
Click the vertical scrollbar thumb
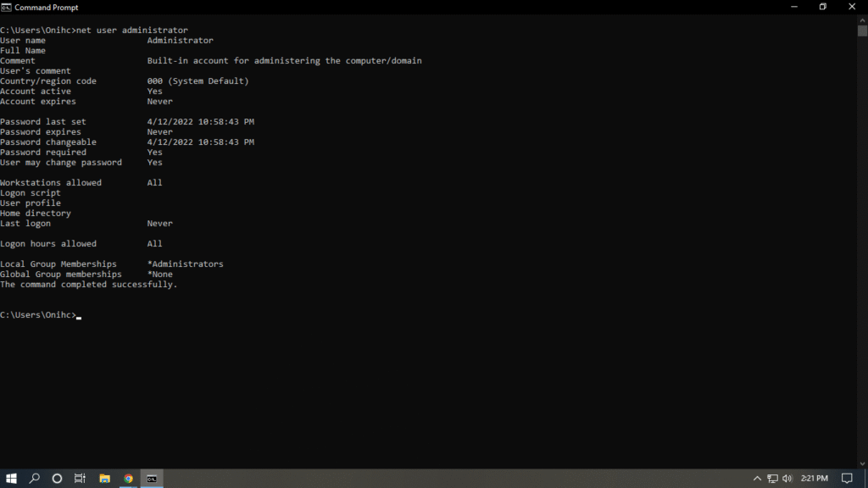(x=862, y=30)
